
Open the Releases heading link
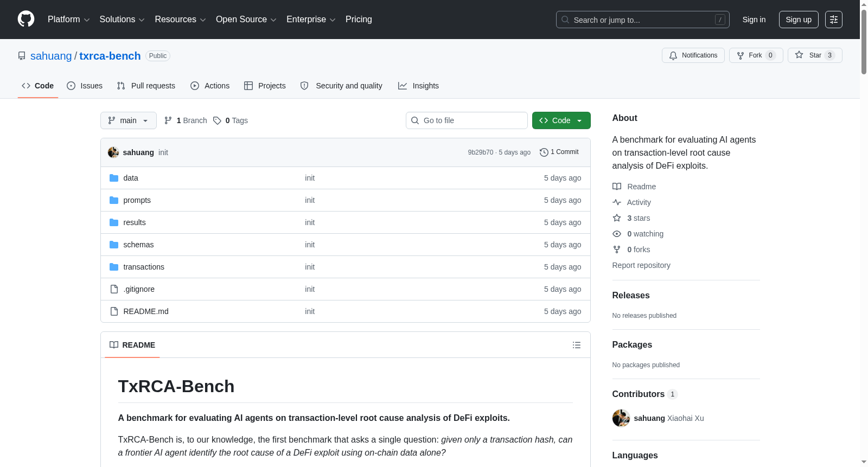tap(631, 295)
